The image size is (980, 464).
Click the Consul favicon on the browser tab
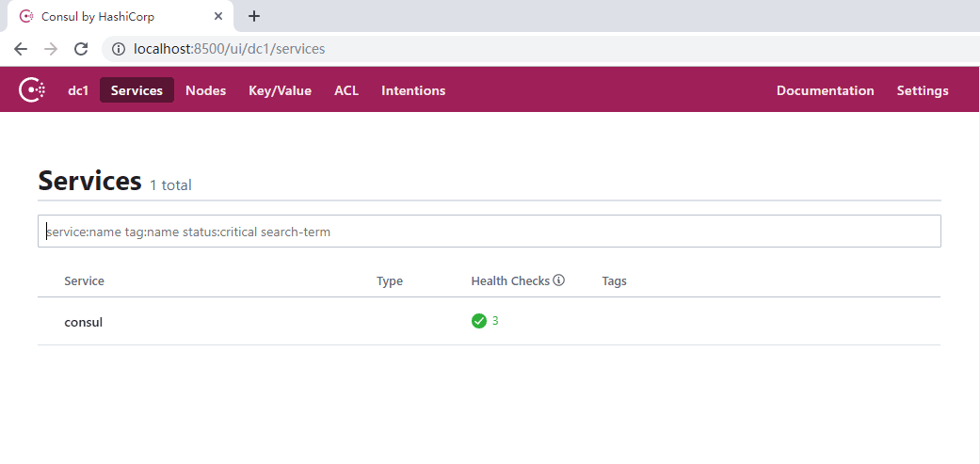coord(26,16)
